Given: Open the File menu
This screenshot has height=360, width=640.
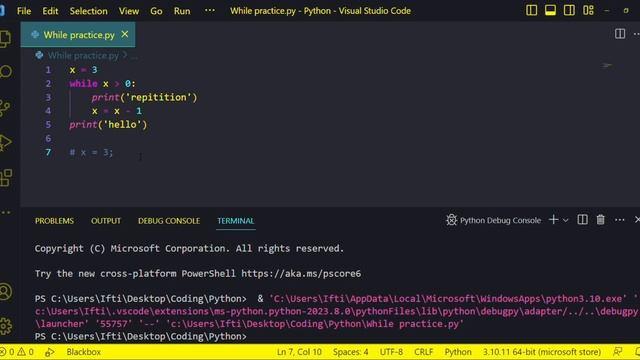Looking at the screenshot, I should tap(24, 11).
